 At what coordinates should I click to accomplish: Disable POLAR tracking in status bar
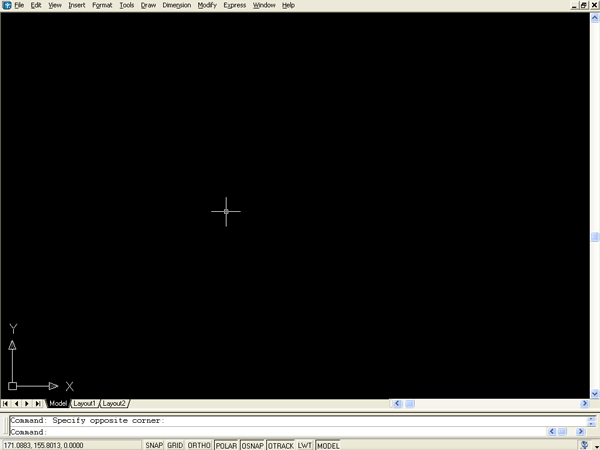click(x=226, y=445)
